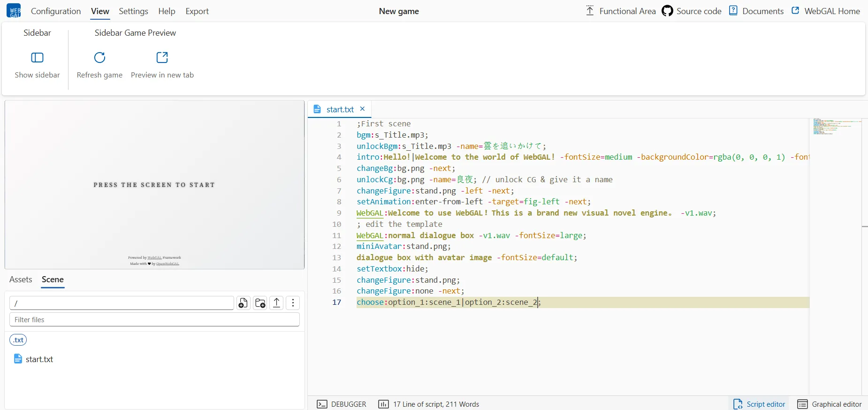This screenshot has width=868, height=410.
Task: Create a new file in Scene
Action: coord(243,303)
